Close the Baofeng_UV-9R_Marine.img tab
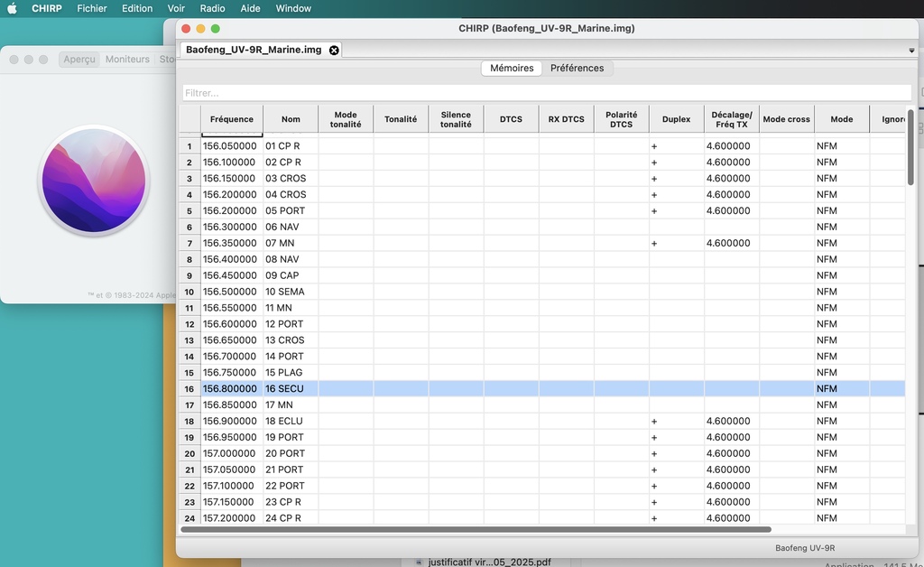 click(x=334, y=50)
